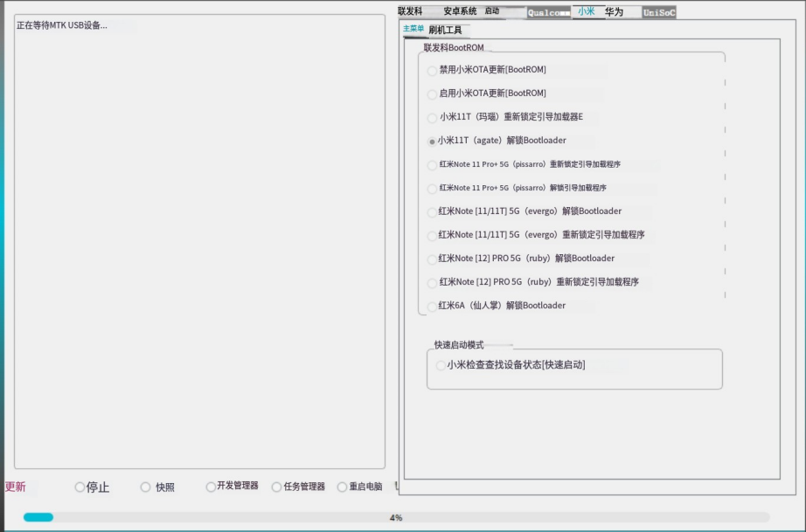This screenshot has height=532, width=806.
Task: Select 红米6A（仙人掌）解锁Bootloader option
Action: pyautogui.click(x=497, y=306)
